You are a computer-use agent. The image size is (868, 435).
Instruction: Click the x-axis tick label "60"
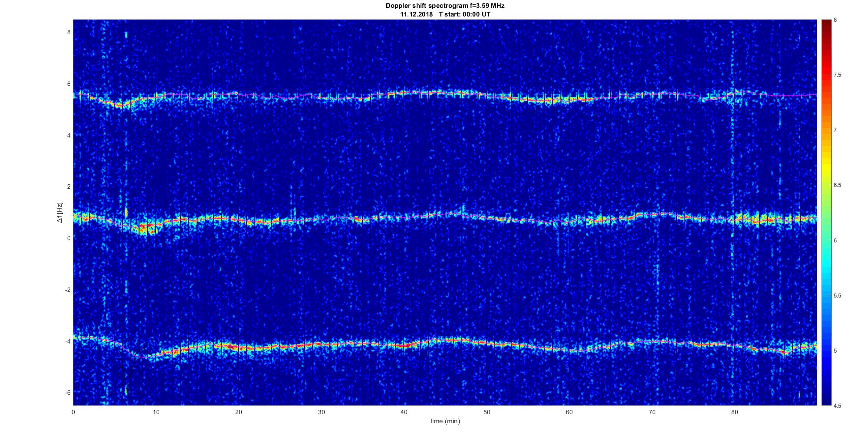(569, 412)
